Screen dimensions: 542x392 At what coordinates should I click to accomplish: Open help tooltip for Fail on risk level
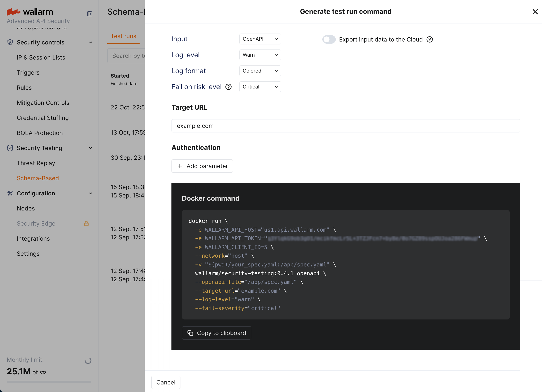[x=228, y=87]
